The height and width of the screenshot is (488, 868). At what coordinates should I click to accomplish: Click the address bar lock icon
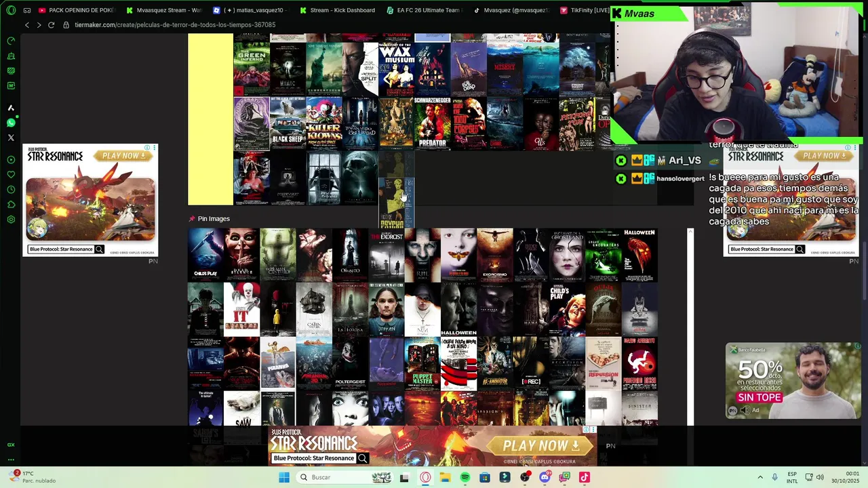(66, 25)
